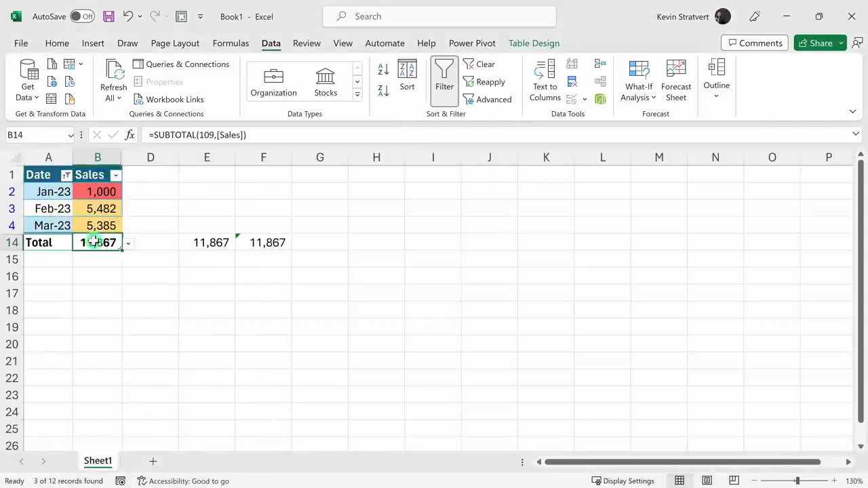Expand the Outline group

coord(716,79)
